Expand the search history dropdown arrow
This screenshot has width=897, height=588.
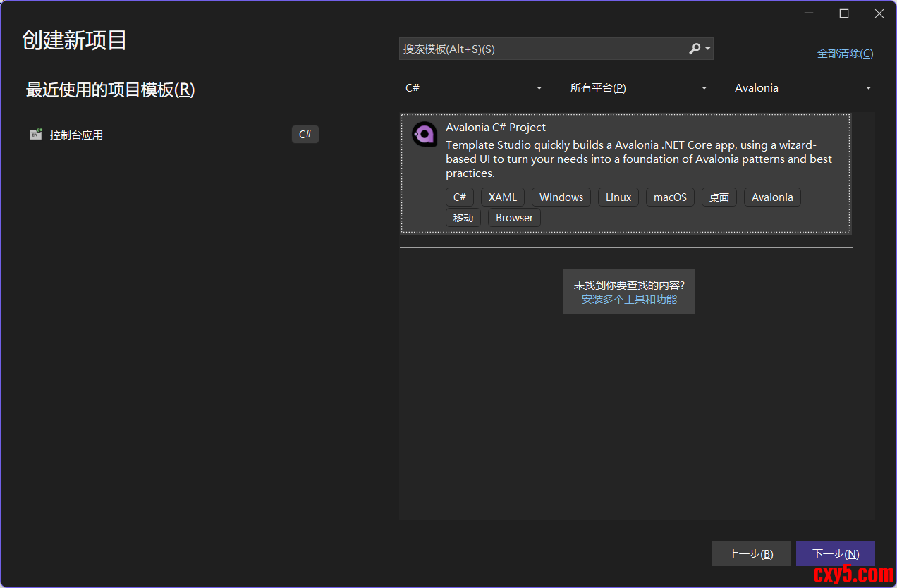(707, 49)
